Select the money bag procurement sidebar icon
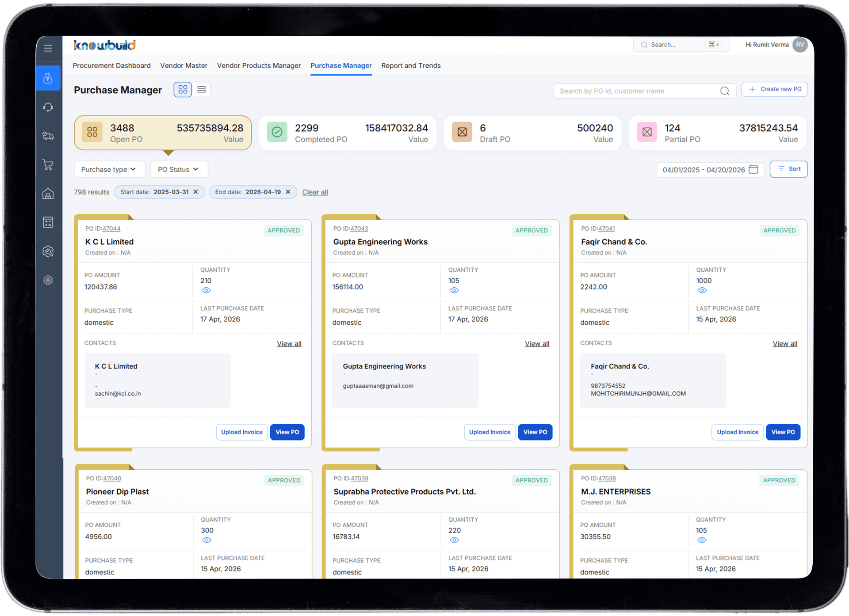This screenshot has width=849, height=616. tap(48, 78)
